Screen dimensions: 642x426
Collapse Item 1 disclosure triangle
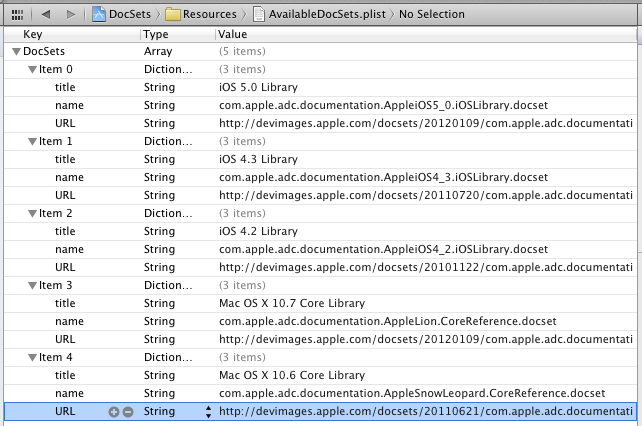point(32,141)
